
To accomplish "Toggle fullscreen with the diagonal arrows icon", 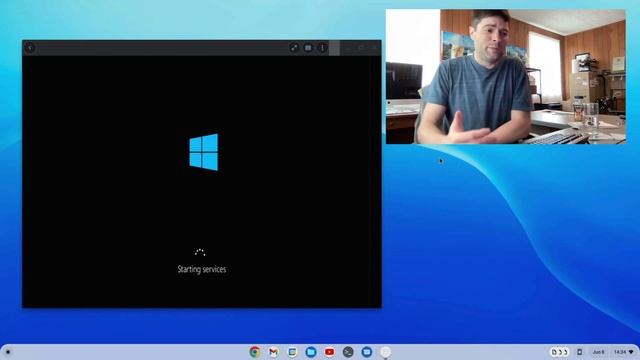I will coord(294,48).
